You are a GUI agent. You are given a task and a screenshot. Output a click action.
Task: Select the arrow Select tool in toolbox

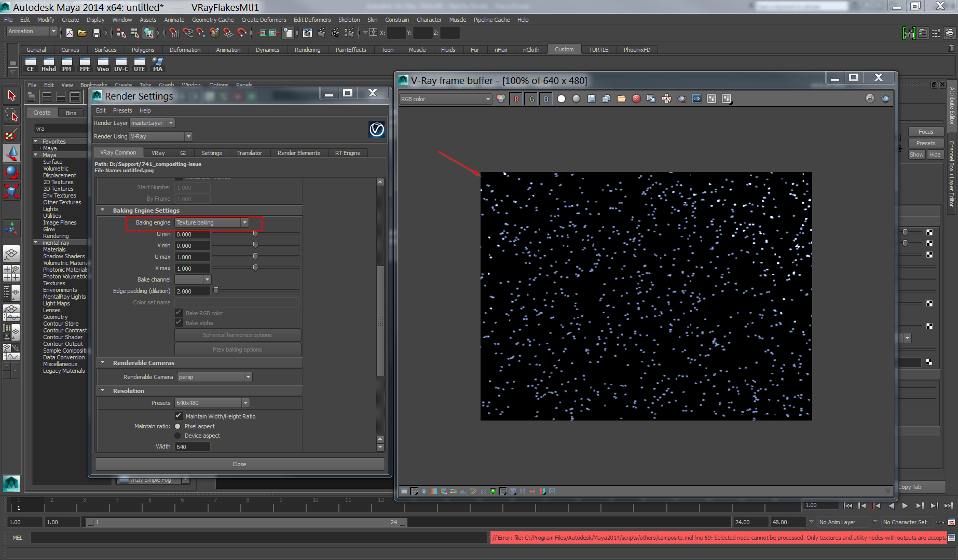tap(11, 95)
